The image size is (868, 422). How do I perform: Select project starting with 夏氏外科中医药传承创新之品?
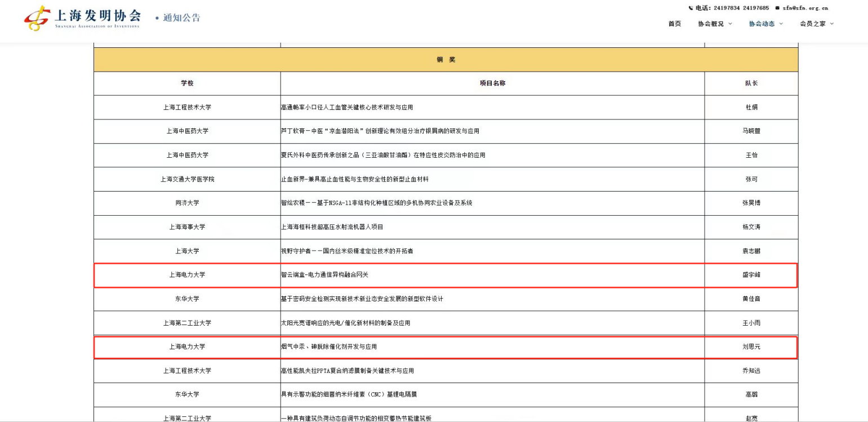[x=383, y=155]
